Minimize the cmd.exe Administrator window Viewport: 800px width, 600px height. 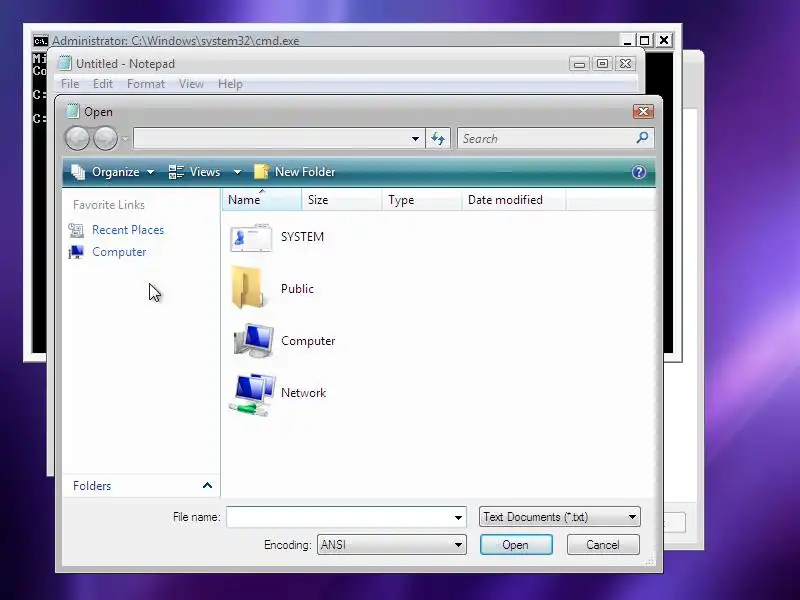[x=627, y=40]
